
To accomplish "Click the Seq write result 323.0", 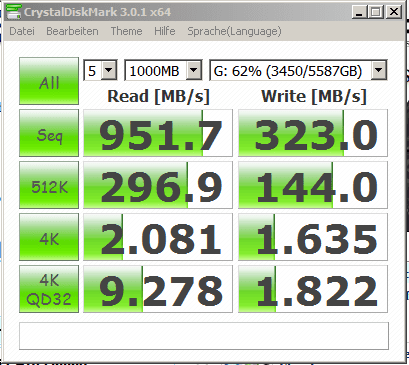I will (x=313, y=133).
